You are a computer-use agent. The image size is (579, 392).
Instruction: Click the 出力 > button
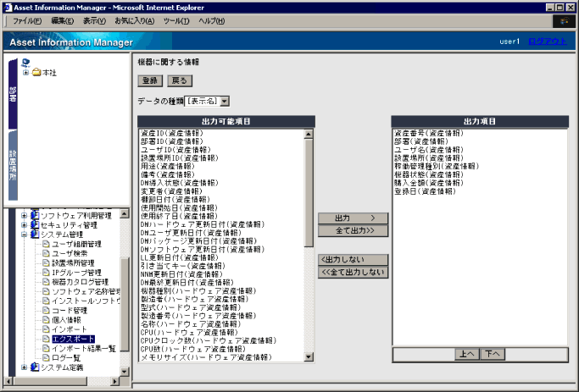353,218
